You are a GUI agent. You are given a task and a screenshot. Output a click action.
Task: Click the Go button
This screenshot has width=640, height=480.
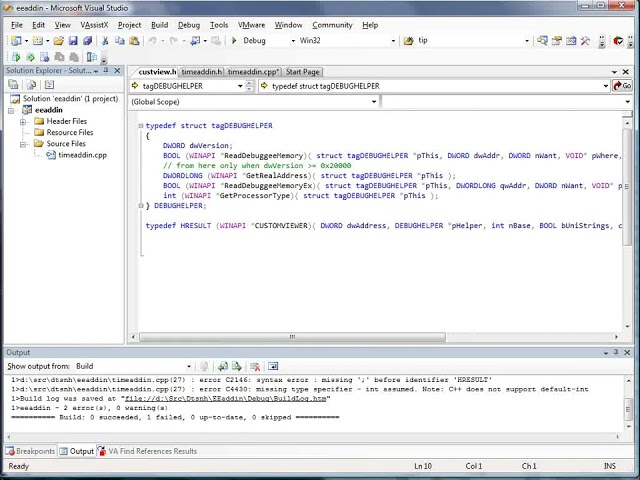(x=622, y=86)
